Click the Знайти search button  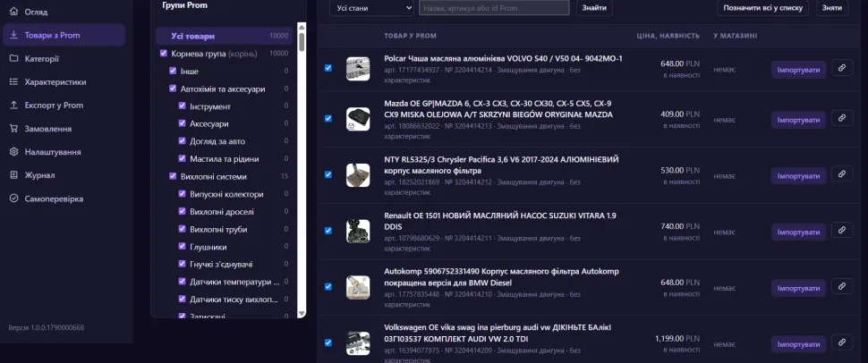pyautogui.click(x=594, y=8)
